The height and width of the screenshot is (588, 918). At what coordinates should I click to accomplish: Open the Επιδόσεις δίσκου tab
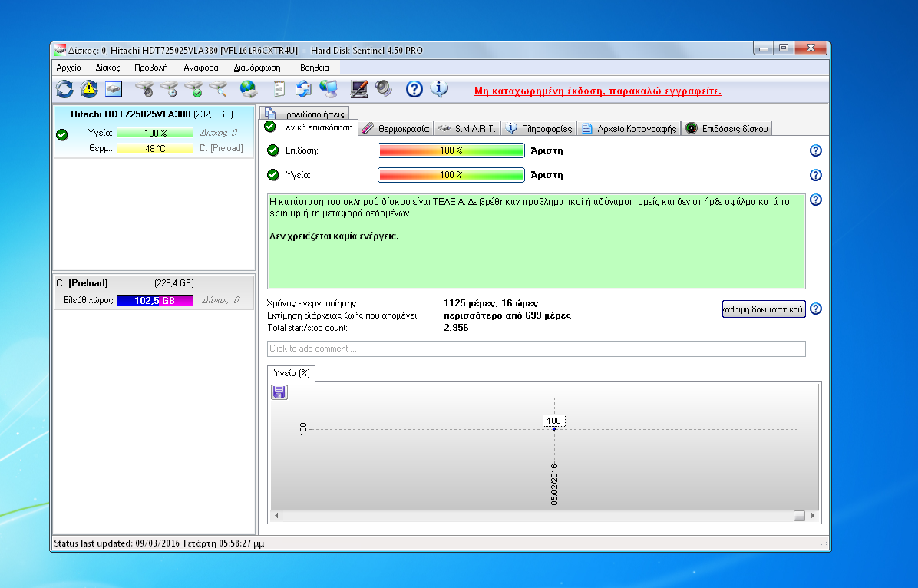[727, 128]
